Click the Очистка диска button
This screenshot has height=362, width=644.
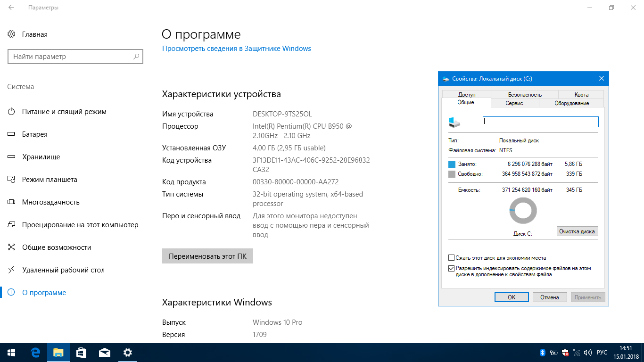tap(578, 231)
